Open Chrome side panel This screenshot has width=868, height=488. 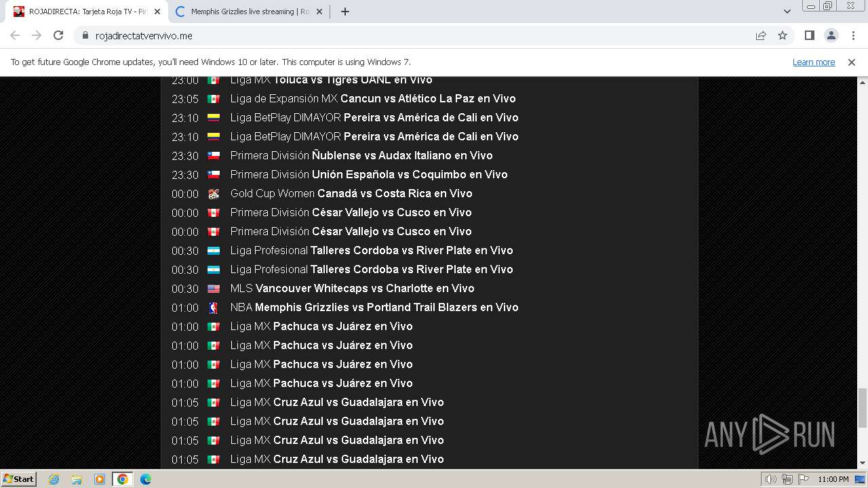click(809, 36)
